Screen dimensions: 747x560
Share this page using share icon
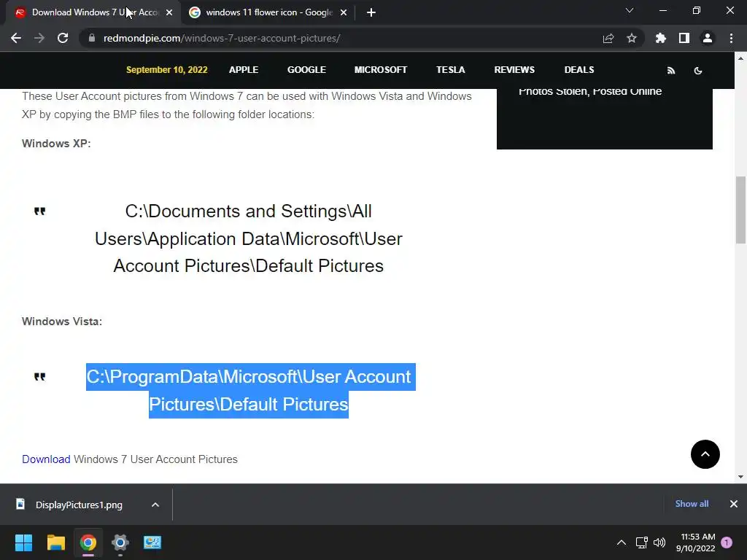point(608,38)
